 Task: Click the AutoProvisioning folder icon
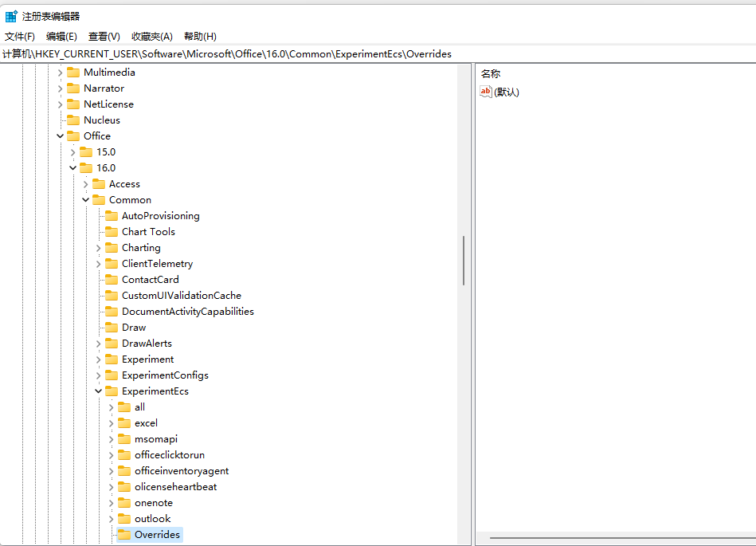[112, 215]
